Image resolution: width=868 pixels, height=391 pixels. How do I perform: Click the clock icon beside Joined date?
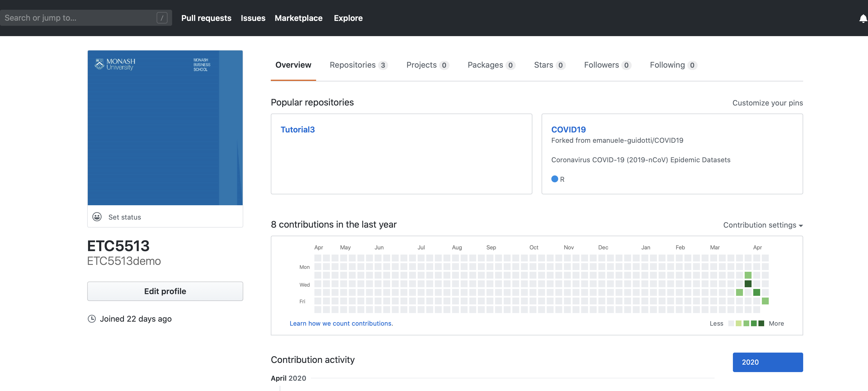coord(92,318)
